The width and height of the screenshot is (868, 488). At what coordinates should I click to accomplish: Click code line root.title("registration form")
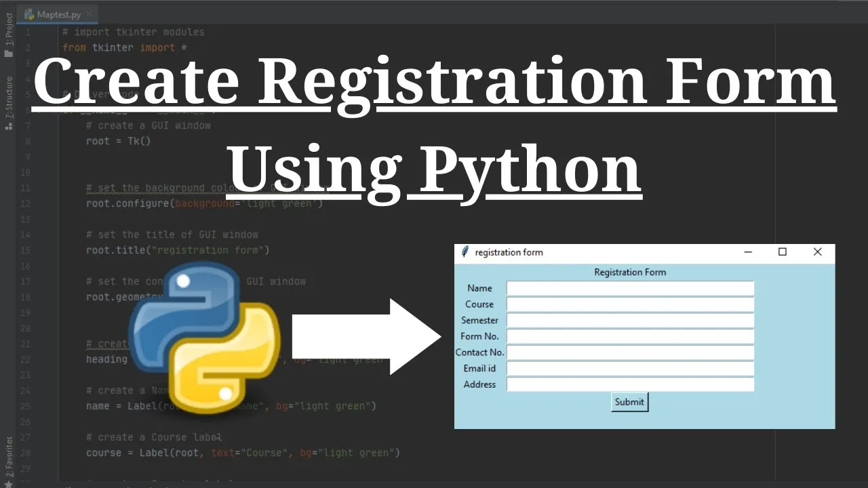[x=178, y=250]
